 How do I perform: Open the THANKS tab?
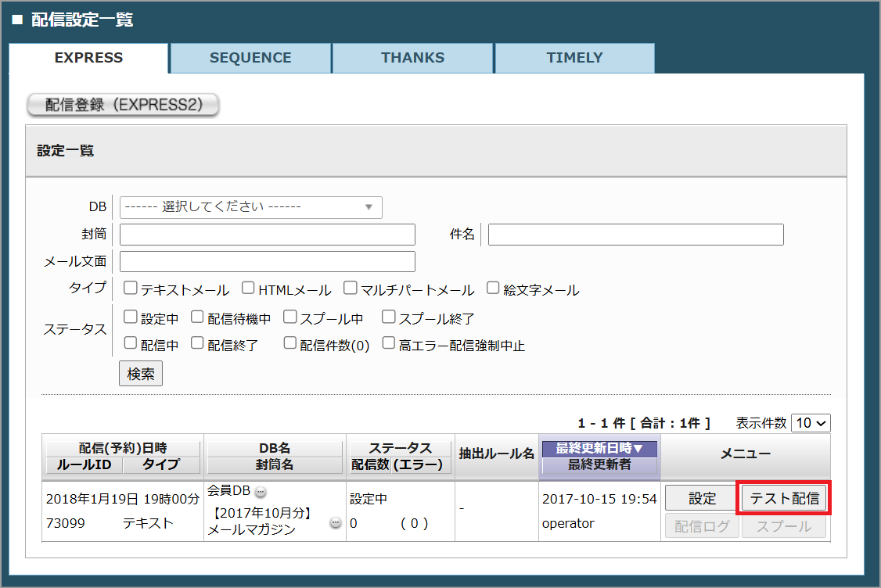point(412,58)
